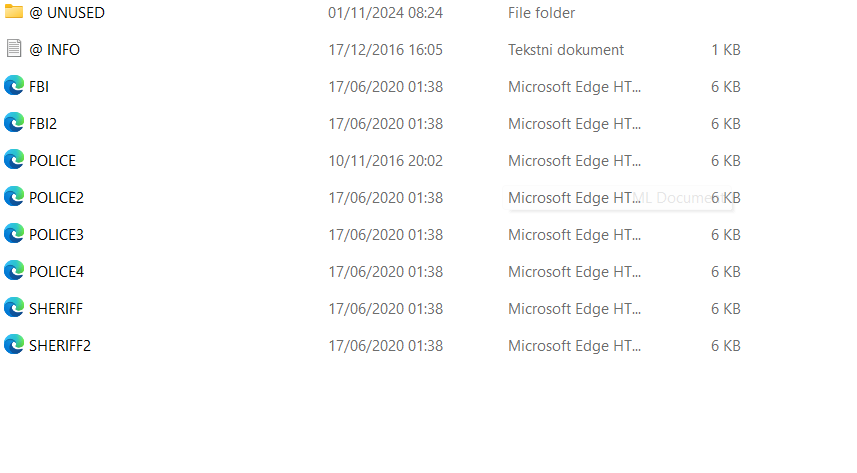Click the 17/12/2016 16:05 modified date
The width and height of the screenshot is (857, 473).
click(x=385, y=49)
